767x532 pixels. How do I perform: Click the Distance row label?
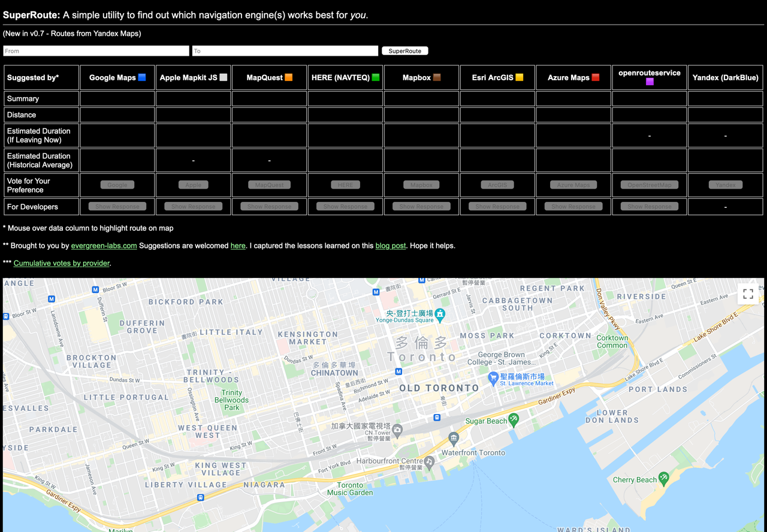(22, 115)
